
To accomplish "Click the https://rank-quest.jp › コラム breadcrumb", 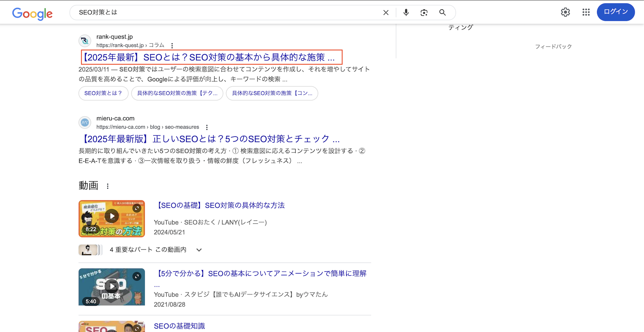I will click(131, 45).
